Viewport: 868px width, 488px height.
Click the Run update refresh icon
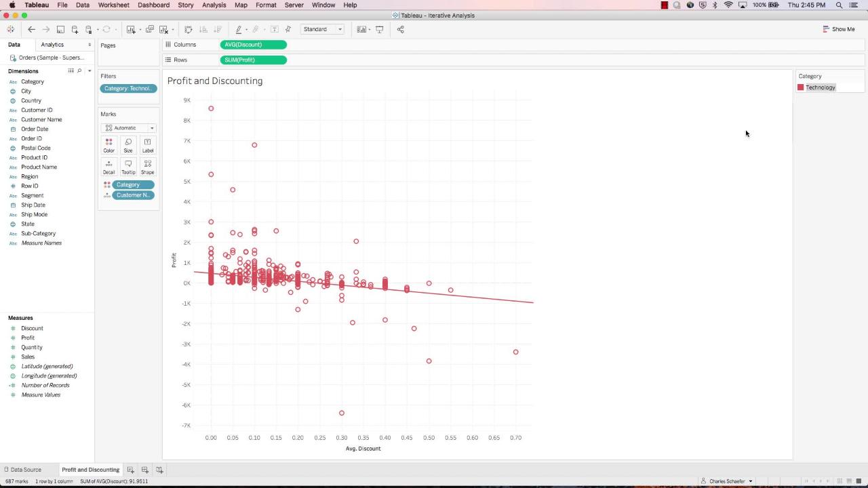click(x=106, y=29)
